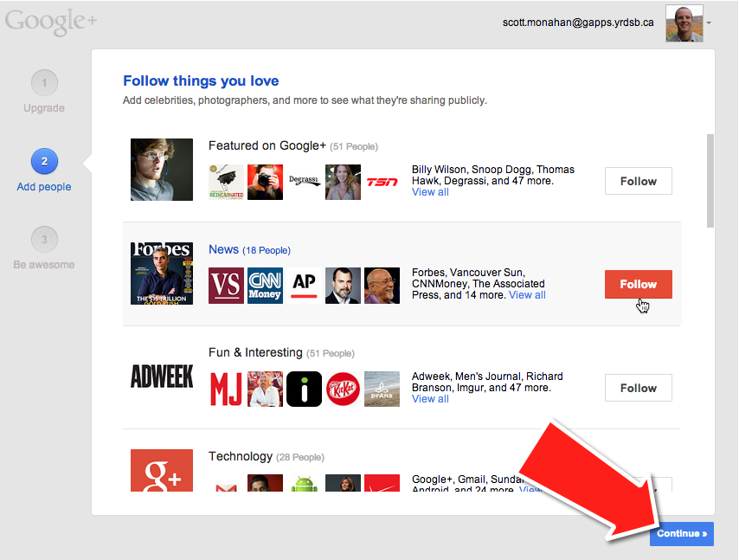Click the red Google+ g+ logo thumbnail
This screenshot has height=560, width=739.
pos(162,471)
